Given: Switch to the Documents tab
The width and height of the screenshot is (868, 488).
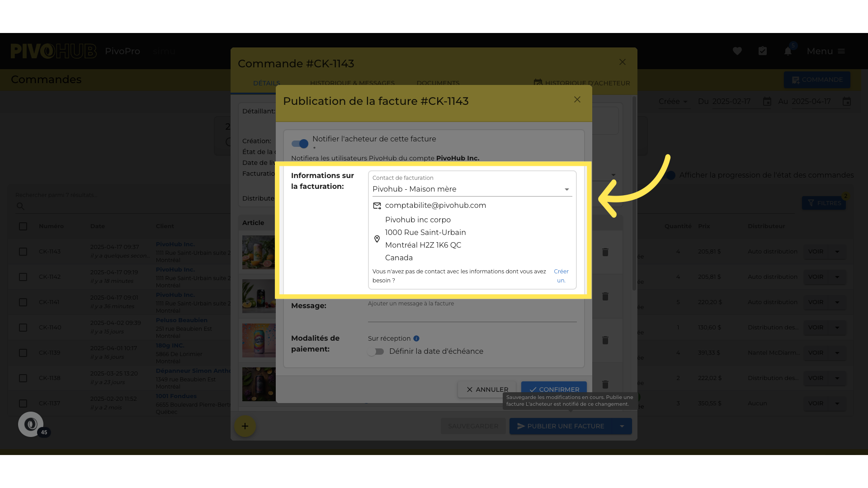Looking at the screenshot, I should click(x=438, y=83).
